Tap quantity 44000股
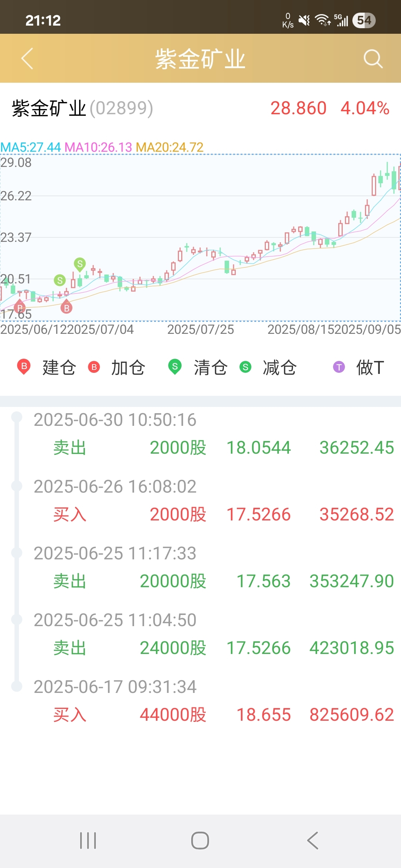 [173, 715]
